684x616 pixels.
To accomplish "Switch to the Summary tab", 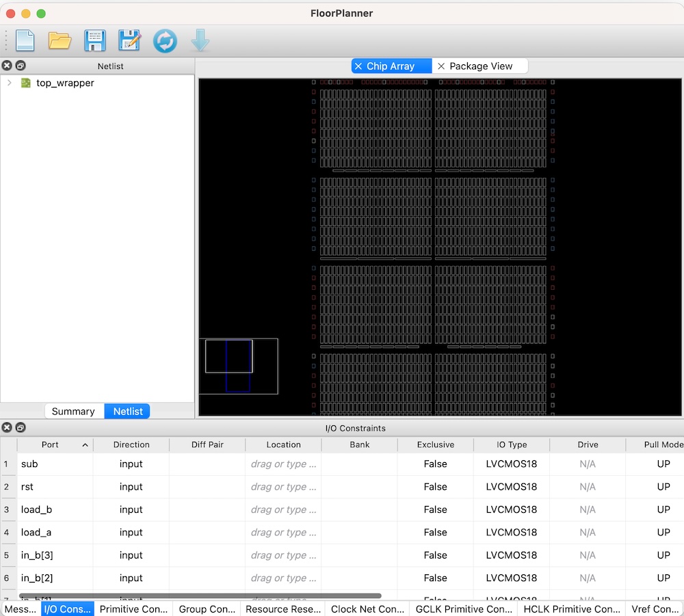I will (73, 411).
